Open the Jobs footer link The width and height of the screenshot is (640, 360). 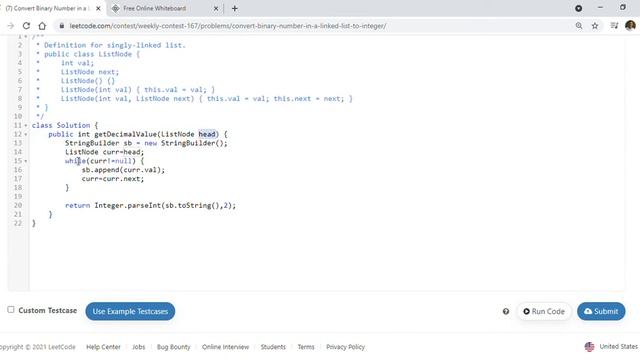coord(138,347)
